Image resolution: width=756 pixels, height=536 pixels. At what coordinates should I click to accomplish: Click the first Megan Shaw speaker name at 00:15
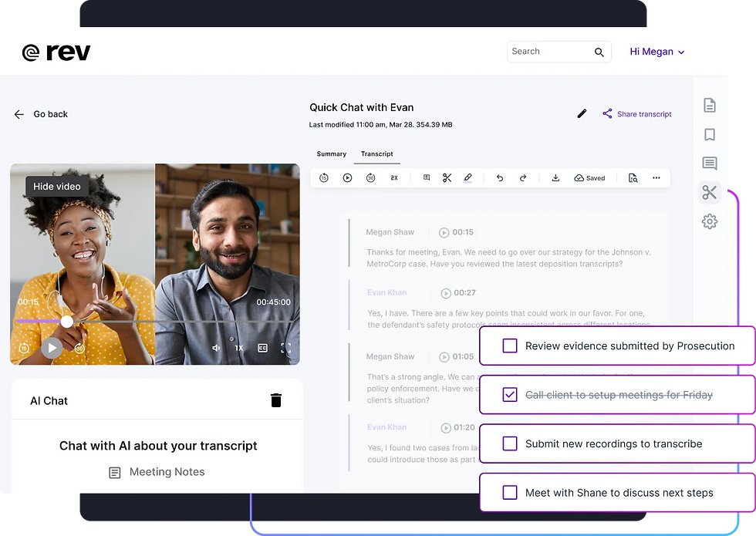(390, 232)
